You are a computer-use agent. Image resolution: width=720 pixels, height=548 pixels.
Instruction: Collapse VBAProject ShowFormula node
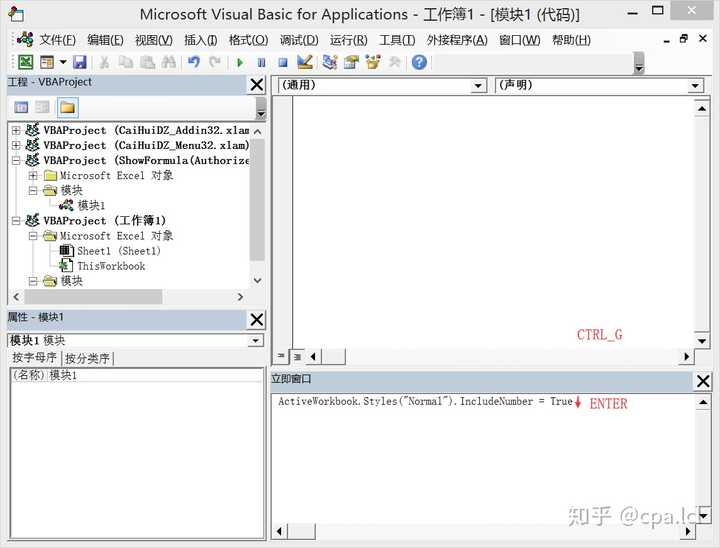(16, 160)
